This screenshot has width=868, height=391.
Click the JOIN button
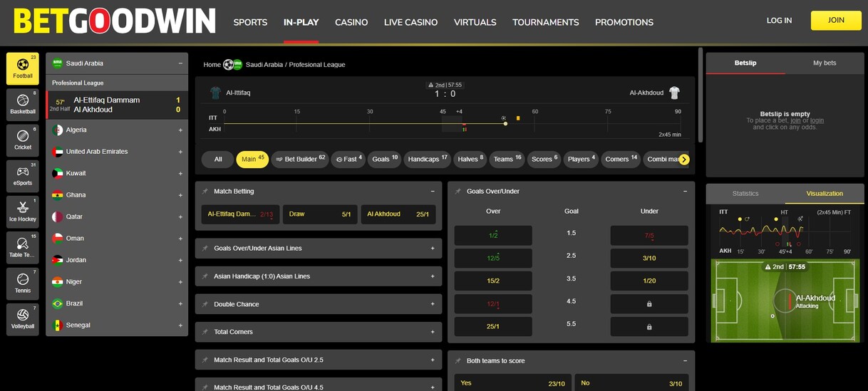click(x=836, y=21)
